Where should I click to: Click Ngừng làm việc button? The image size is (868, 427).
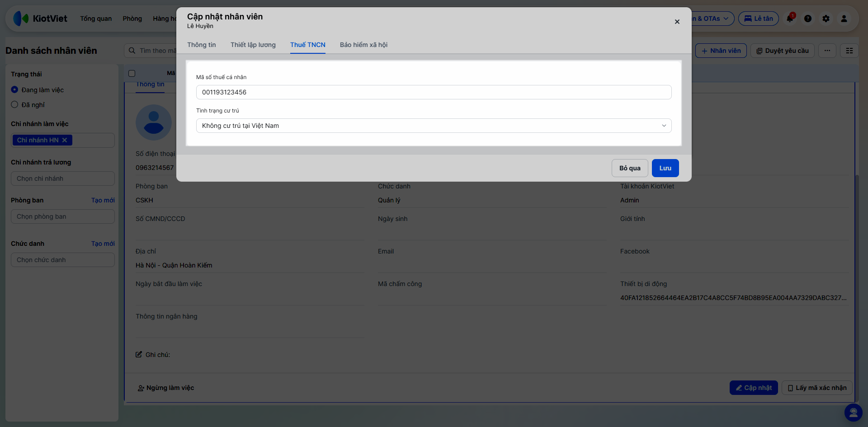[166, 388]
